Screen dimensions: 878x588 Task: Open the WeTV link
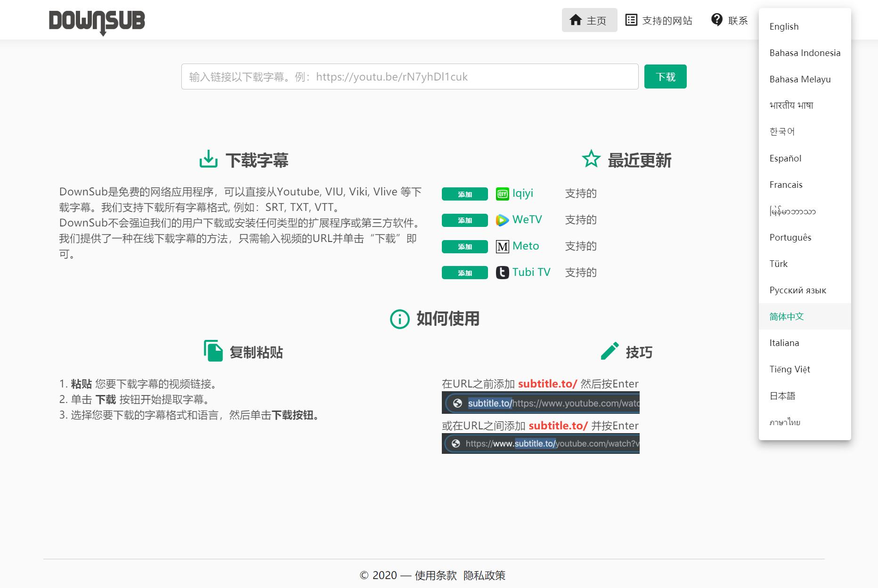(527, 220)
